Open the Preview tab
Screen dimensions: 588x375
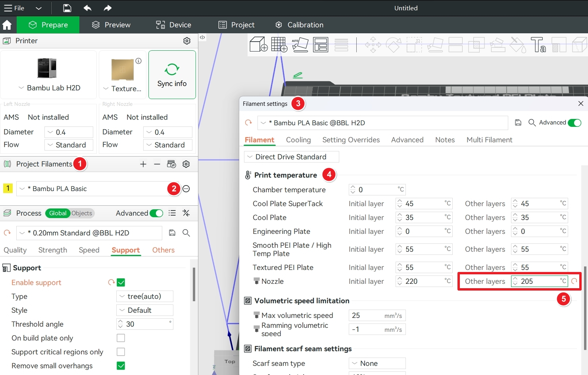point(111,25)
